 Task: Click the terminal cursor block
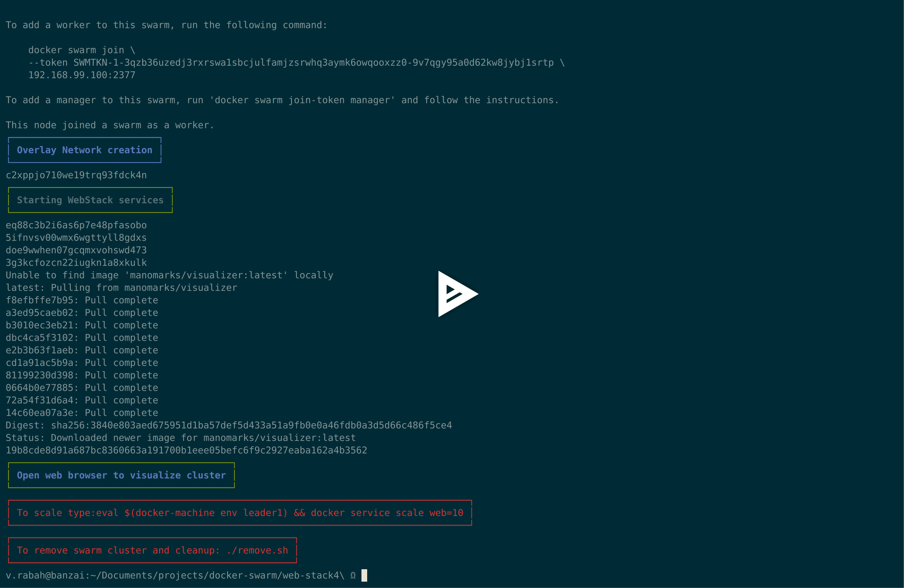point(364,576)
